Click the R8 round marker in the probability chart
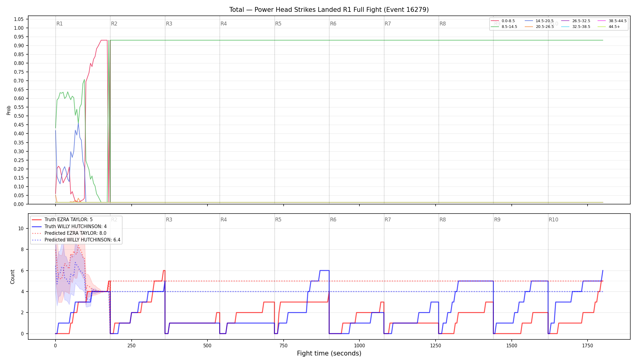The image size is (637, 364). (443, 24)
